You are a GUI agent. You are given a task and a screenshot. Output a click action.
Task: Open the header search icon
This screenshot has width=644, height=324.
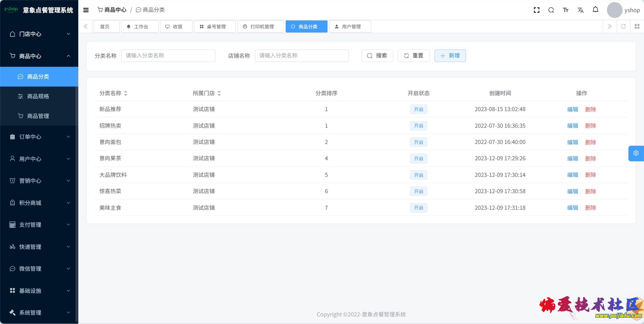551,10
